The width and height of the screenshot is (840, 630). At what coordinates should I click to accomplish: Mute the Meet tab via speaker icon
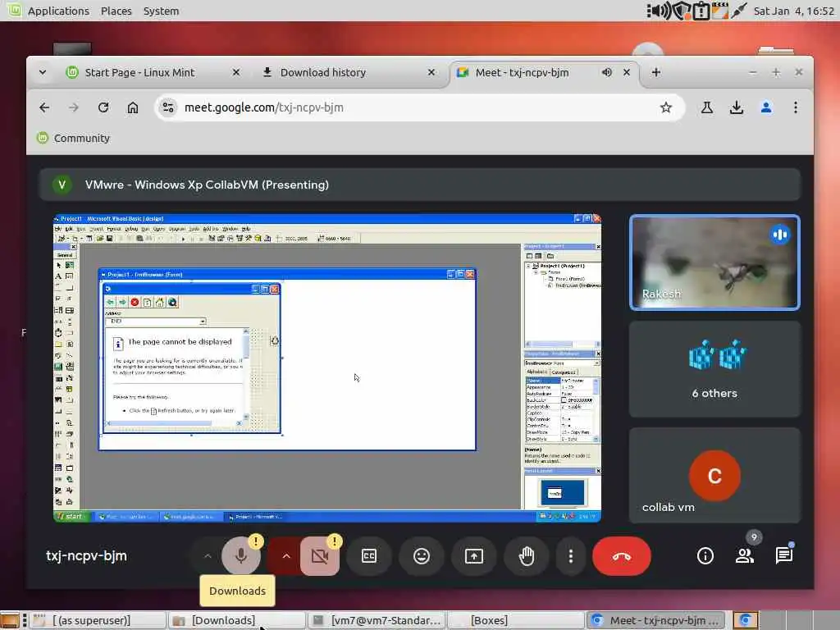pyautogui.click(x=606, y=72)
